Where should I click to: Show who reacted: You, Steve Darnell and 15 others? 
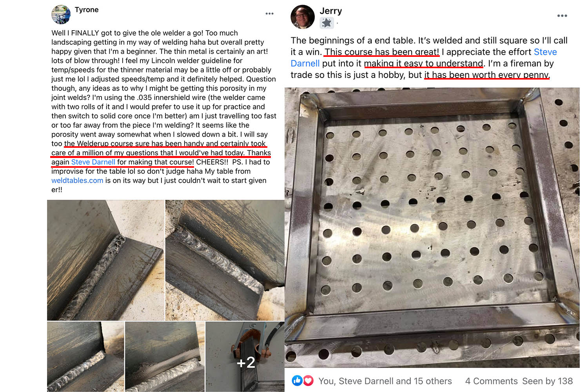pos(385,381)
